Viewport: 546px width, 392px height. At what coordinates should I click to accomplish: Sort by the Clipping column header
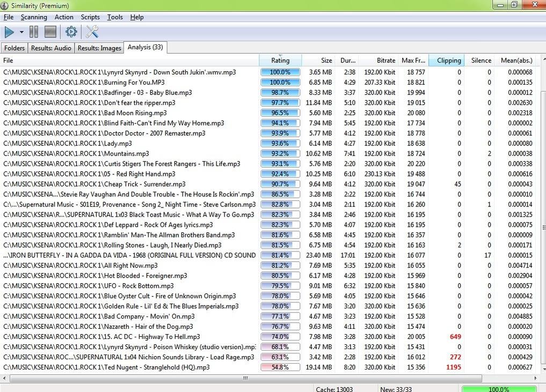[x=448, y=61]
